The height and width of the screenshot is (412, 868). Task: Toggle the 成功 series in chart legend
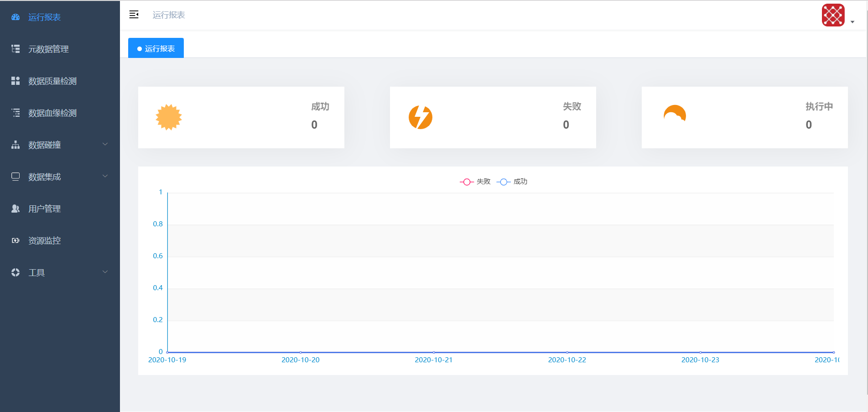point(512,182)
